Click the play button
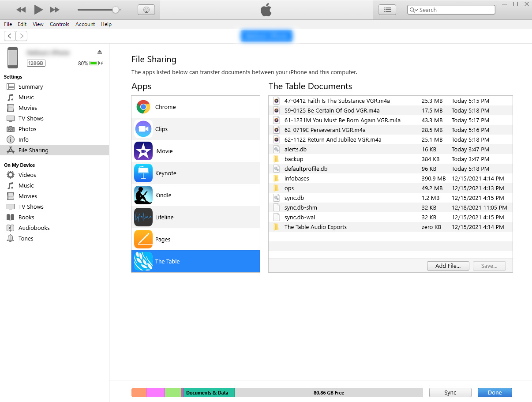 coord(38,10)
